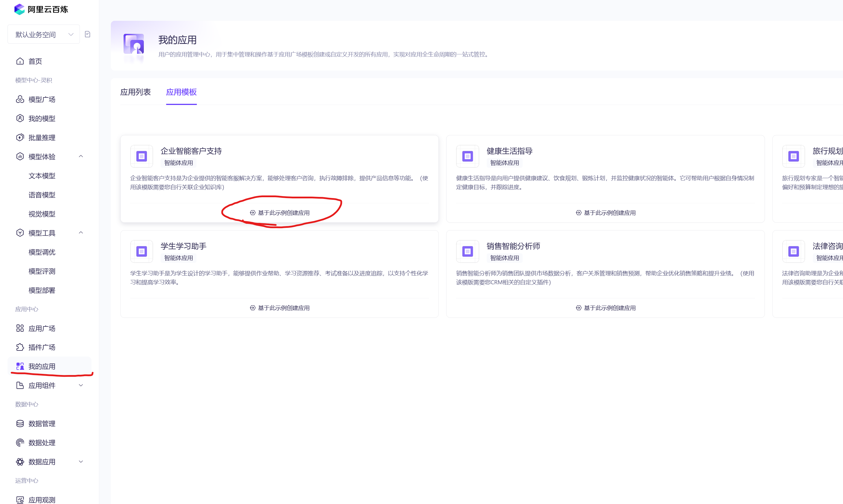
Task: Switch to the 应用列表 tab
Action: click(x=135, y=92)
